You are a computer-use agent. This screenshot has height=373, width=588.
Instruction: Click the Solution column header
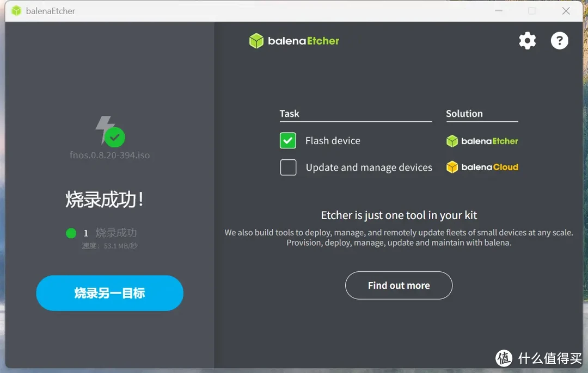tap(464, 114)
